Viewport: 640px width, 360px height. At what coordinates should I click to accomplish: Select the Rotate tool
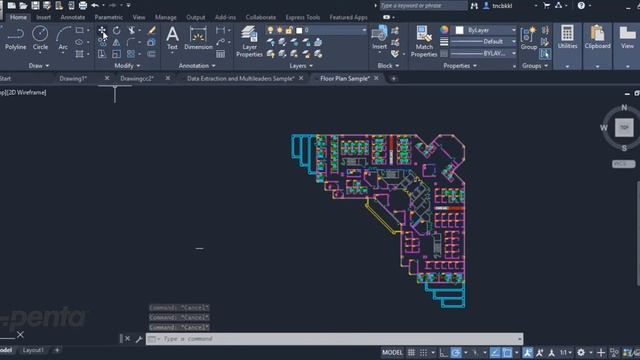click(x=117, y=31)
